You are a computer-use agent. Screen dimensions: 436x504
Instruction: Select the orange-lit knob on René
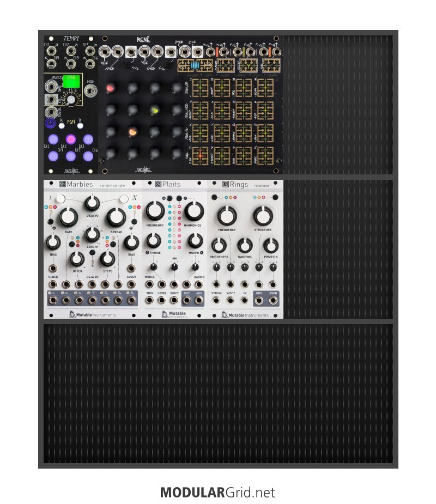(x=132, y=132)
